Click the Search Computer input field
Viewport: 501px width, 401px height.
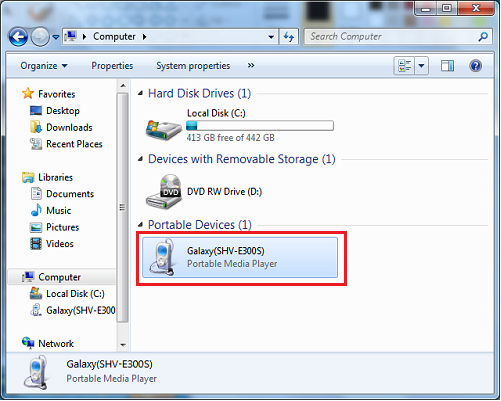coord(392,37)
